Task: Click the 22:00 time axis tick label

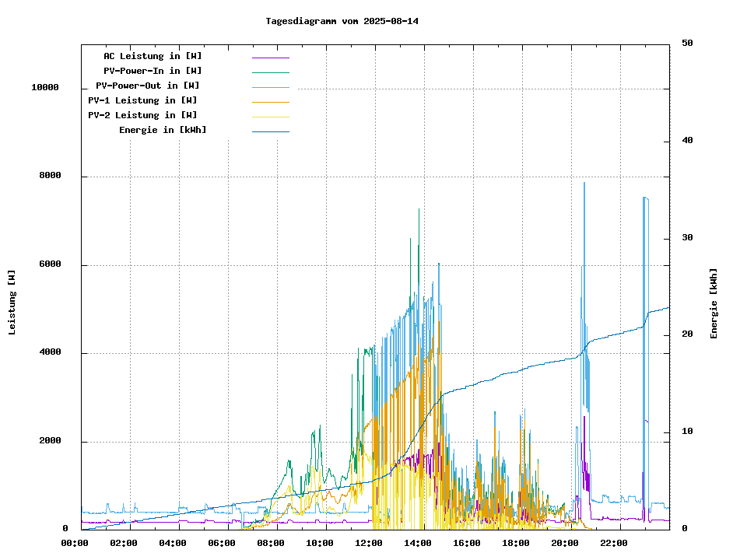Action: point(613,543)
